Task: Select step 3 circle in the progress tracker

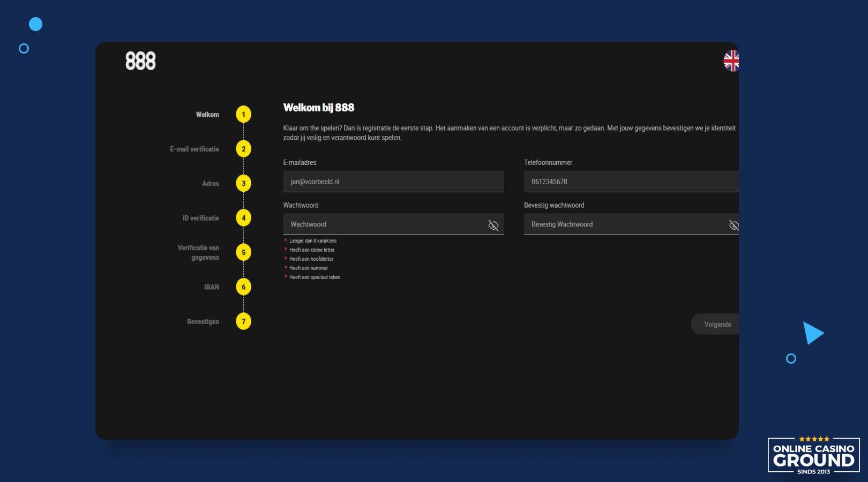Action: (243, 183)
